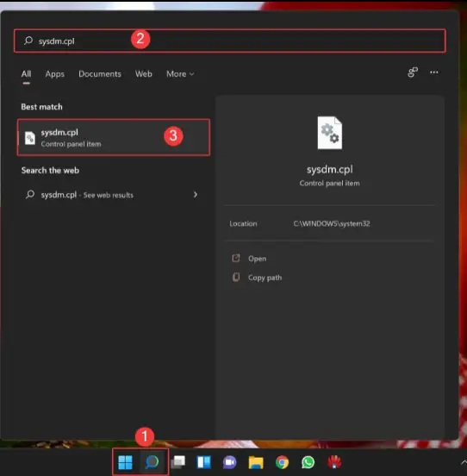Viewport: 467px width, 476px height.
Task: Launch Google Chrome from taskbar
Action: click(x=282, y=462)
